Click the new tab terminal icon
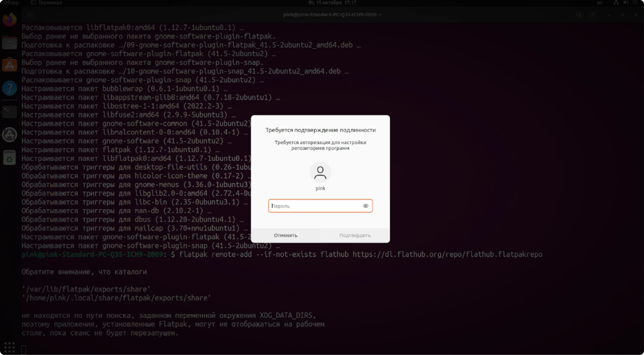 tap(30, 15)
